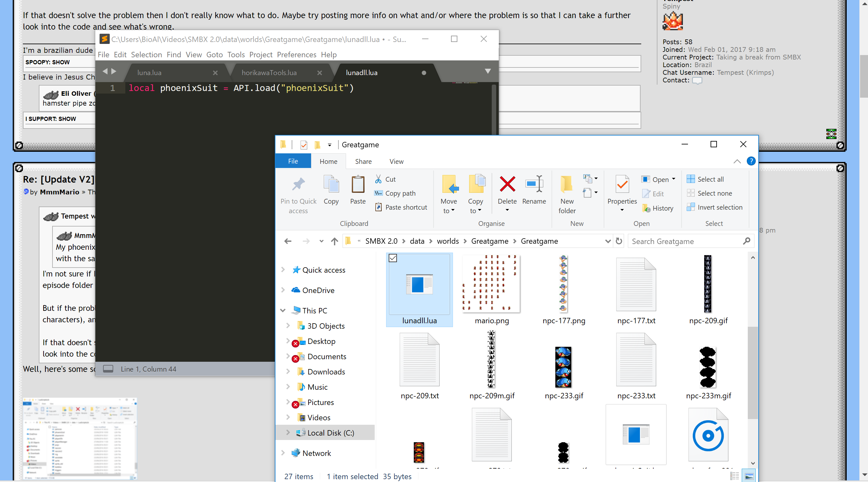Image resolution: width=868 pixels, height=482 pixels.
Task: Close the luna.lua tab
Action: pos(215,73)
